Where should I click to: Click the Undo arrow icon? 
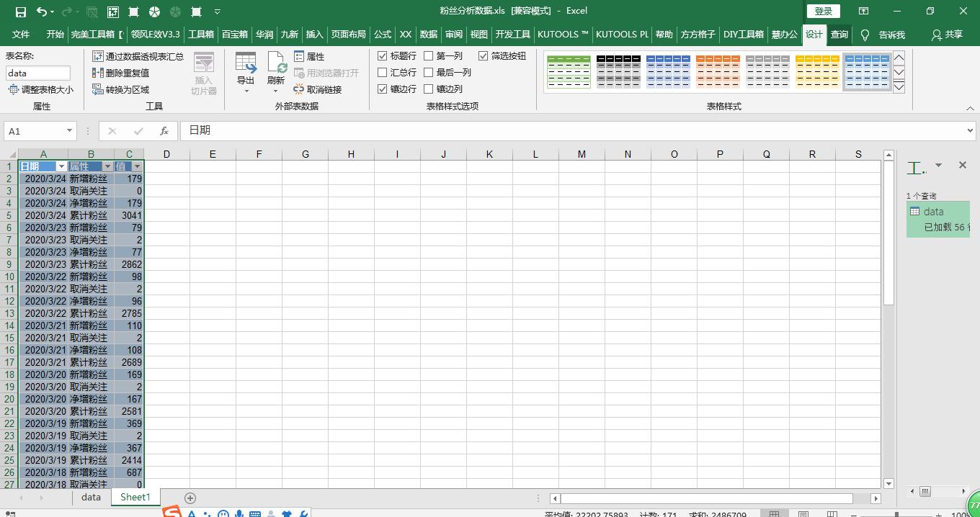(x=42, y=12)
